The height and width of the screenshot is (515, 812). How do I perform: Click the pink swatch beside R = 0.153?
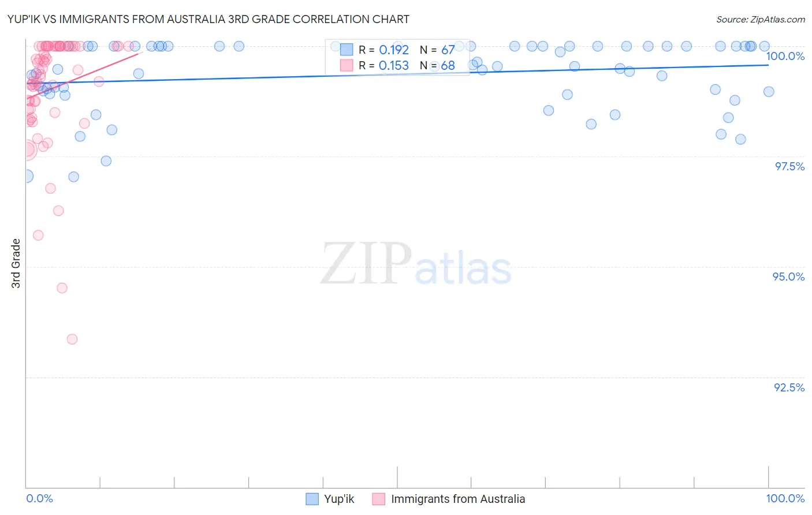tap(347, 66)
